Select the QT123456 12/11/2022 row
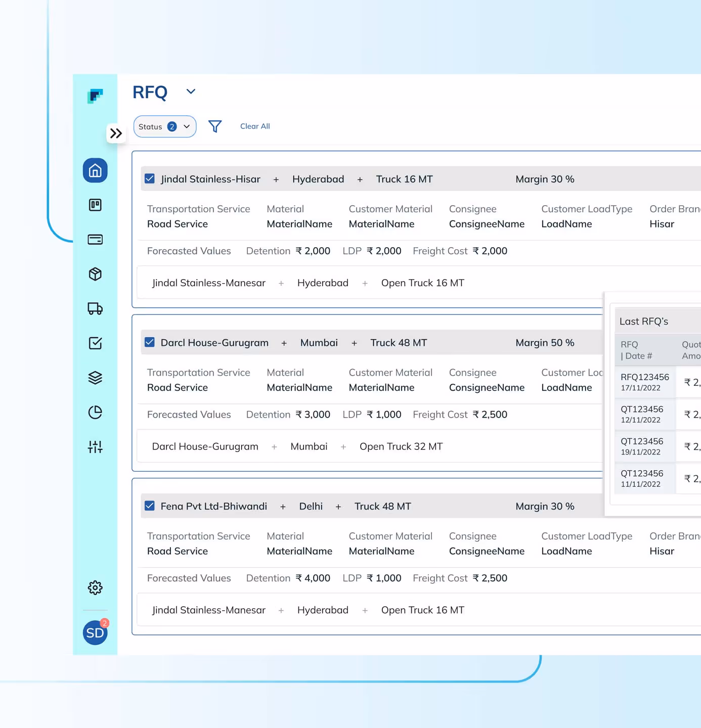 (x=658, y=415)
